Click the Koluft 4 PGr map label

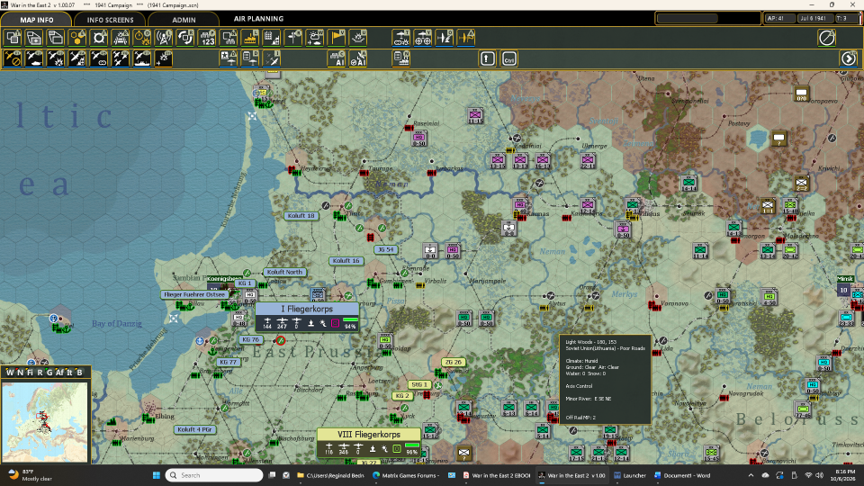pos(195,429)
